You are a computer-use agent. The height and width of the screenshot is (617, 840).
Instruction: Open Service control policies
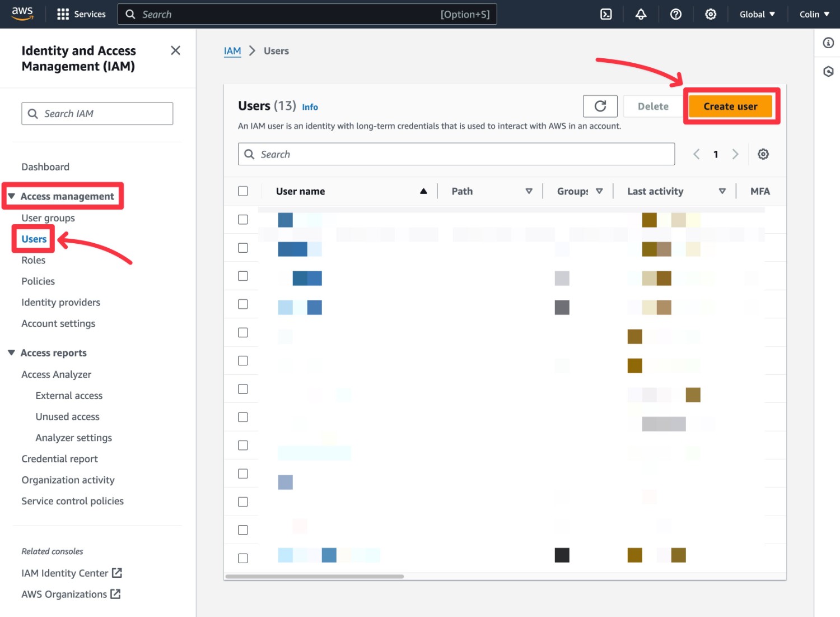[x=72, y=501]
